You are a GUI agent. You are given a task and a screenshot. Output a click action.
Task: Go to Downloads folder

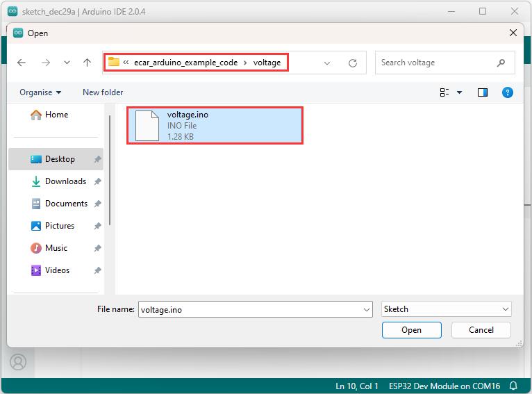59,181
